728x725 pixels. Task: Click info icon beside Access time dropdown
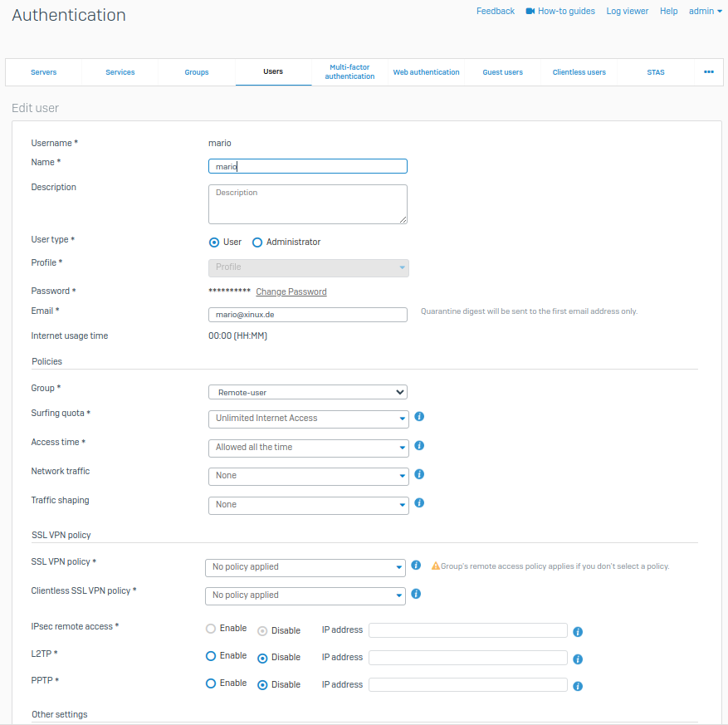pyautogui.click(x=419, y=446)
